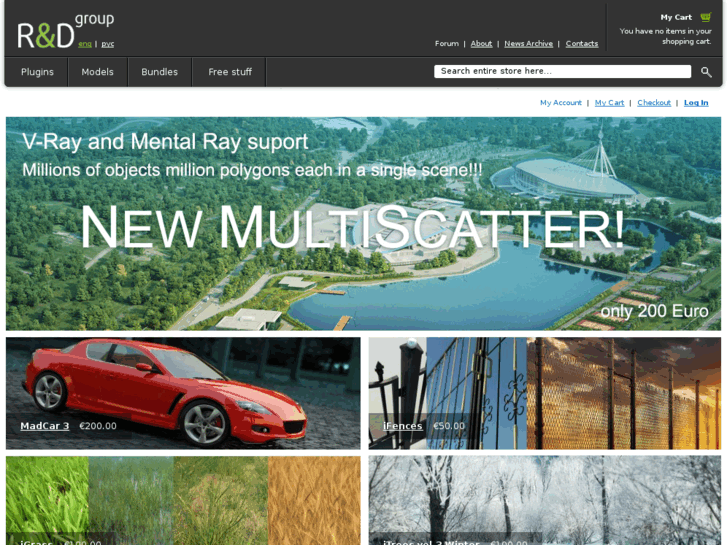Open the Plugins menu
The height and width of the screenshot is (545, 727).
click(x=37, y=72)
